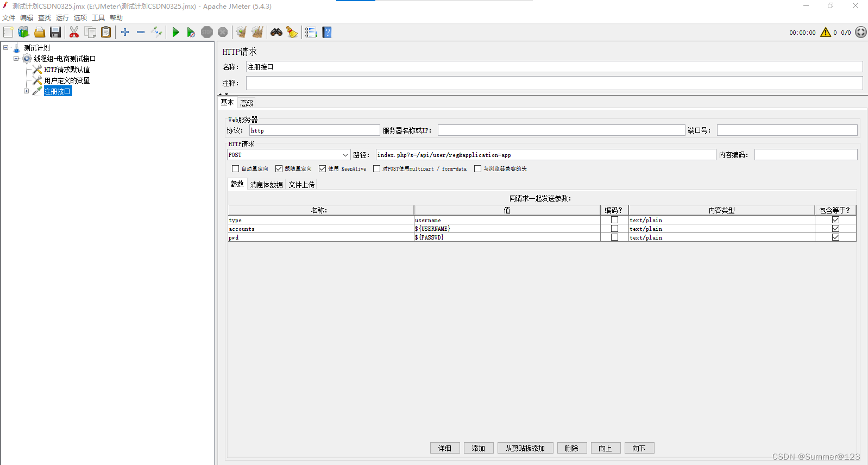The height and width of the screenshot is (465, 868).
Task: Move parameter down with 向下
Action: coord(639,448)
